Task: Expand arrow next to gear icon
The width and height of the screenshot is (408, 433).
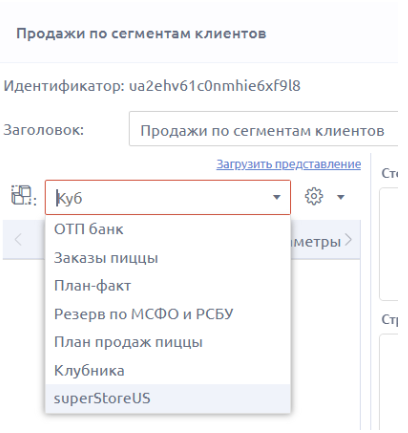Action: tap(341, 197)
